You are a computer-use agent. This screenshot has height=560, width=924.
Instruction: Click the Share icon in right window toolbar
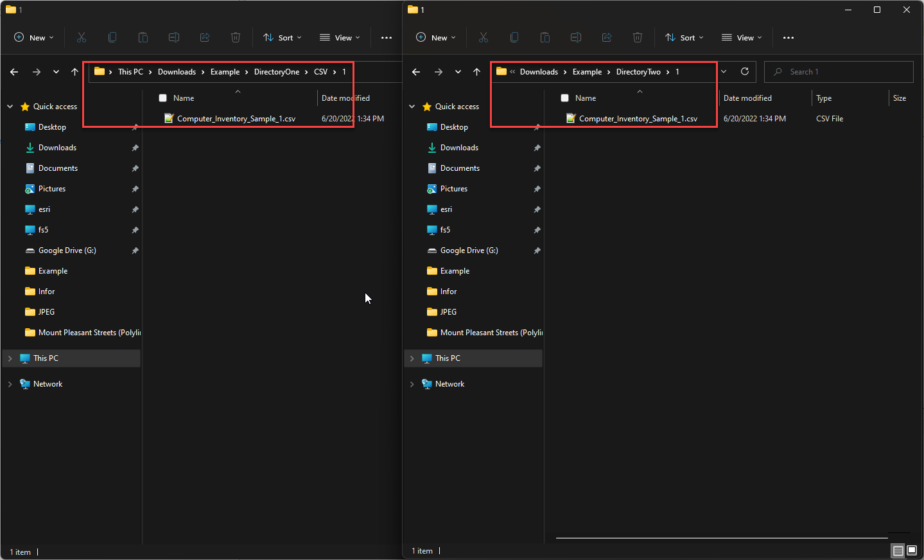coord(607,37)
